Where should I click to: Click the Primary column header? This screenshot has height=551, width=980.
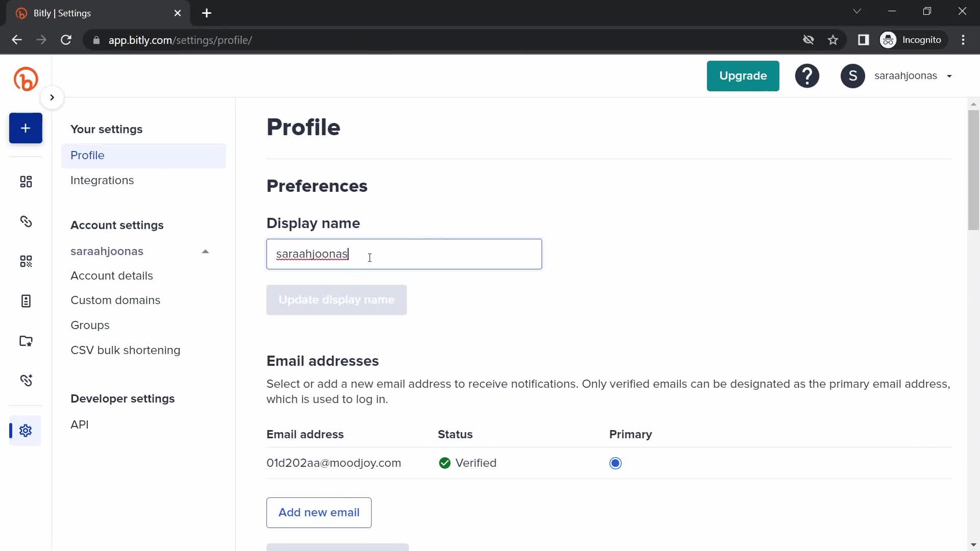630,435
